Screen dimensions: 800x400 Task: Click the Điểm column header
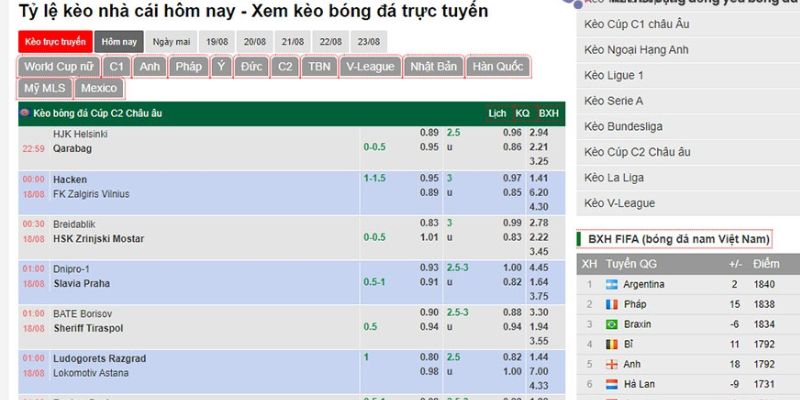tap(767, 264)
